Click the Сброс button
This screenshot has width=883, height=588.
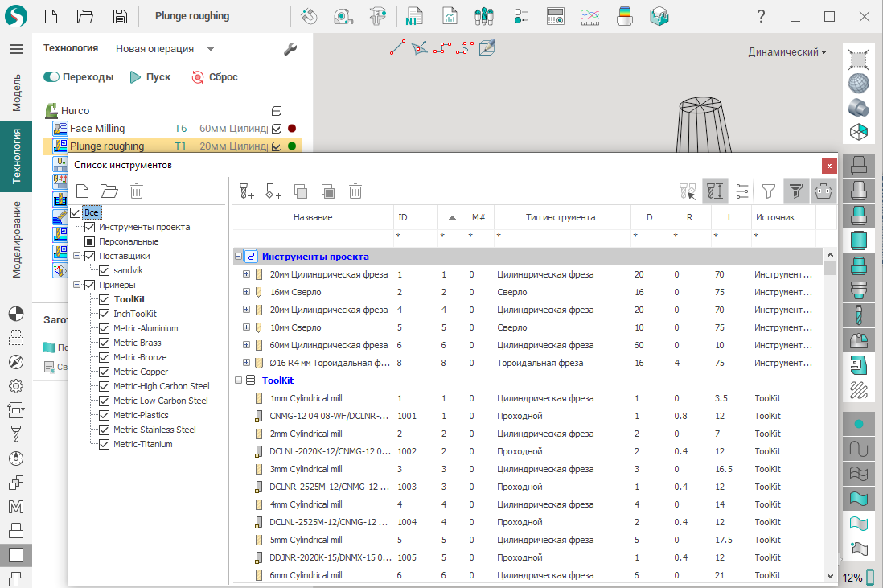pyautogui.click(x=214, y=77)
